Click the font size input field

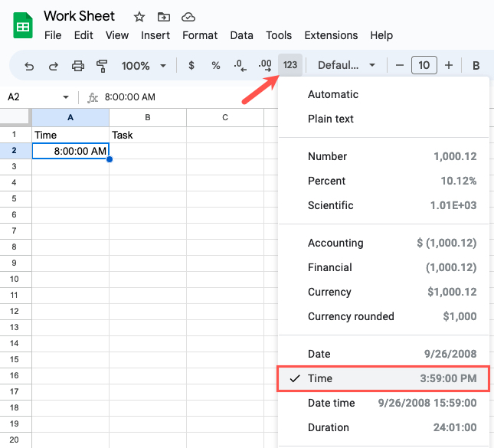(424, 66)
